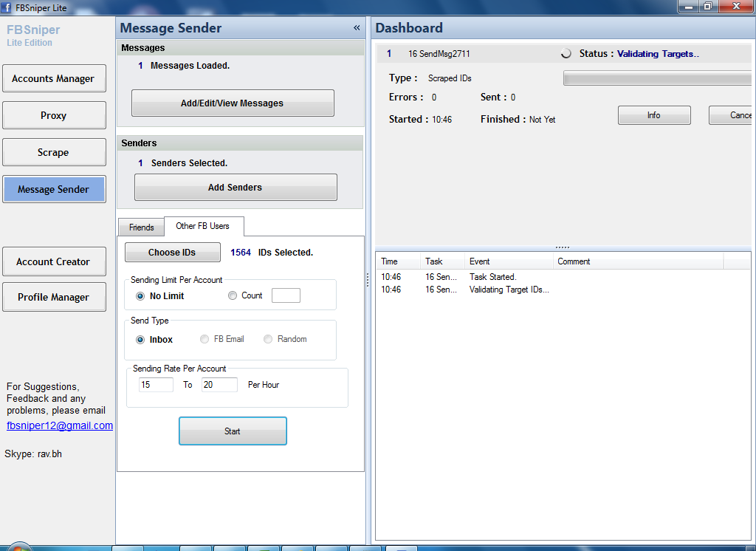Select the Message Sender section
This screenshot has height=551, width=756.
pos(54,189)
